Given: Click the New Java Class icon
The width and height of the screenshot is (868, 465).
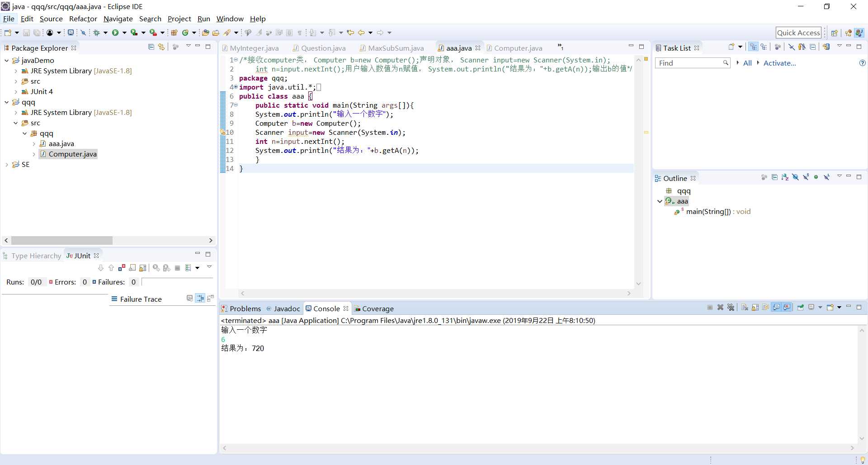Looking at the screenshot, I should pyautogui.click(x=185, y=33).
